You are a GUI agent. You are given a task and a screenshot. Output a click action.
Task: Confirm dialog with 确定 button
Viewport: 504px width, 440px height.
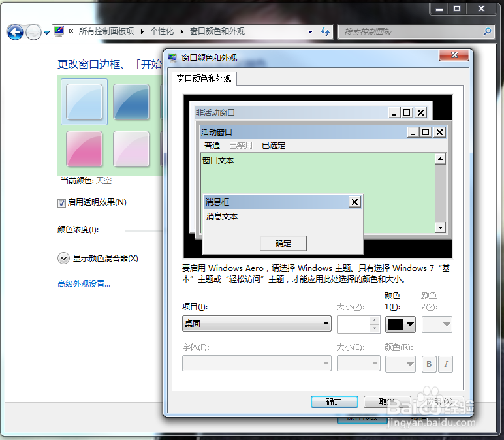pyautogui.click(x=334, y=401)
